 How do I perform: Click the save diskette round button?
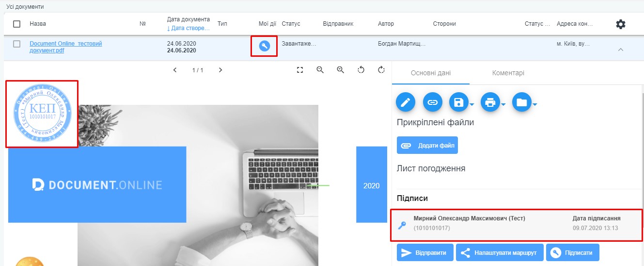point(458,102)
